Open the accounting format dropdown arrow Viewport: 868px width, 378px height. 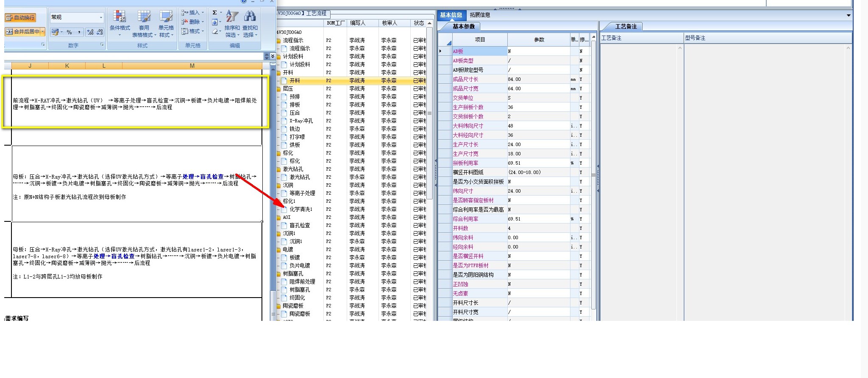click(x=62, y=32)
